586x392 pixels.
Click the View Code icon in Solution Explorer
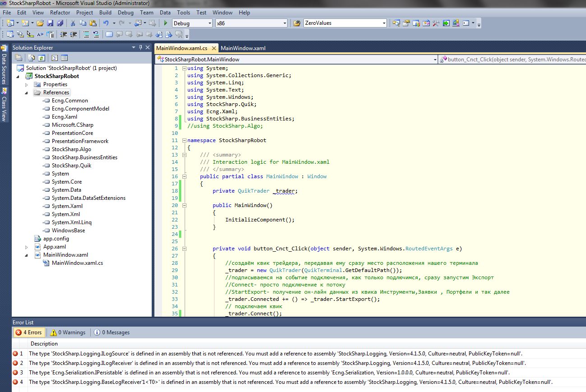click(55, 58)
